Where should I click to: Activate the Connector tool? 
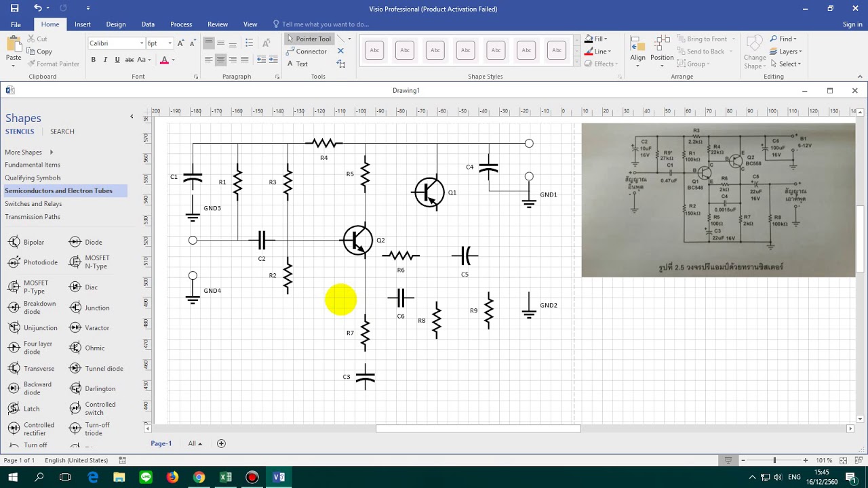[307, 52]
